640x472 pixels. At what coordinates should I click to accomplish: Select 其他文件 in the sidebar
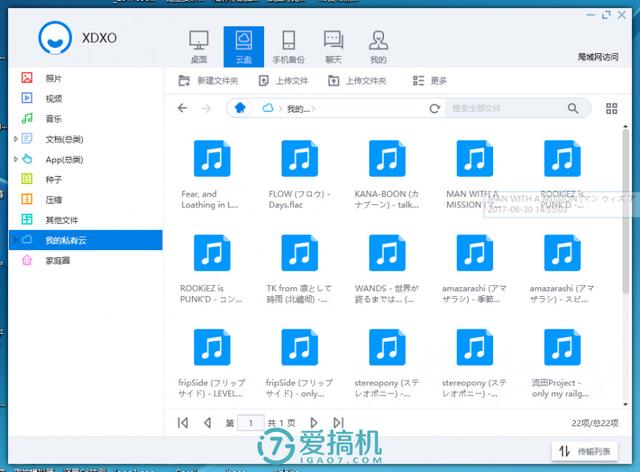coord(86,220)
